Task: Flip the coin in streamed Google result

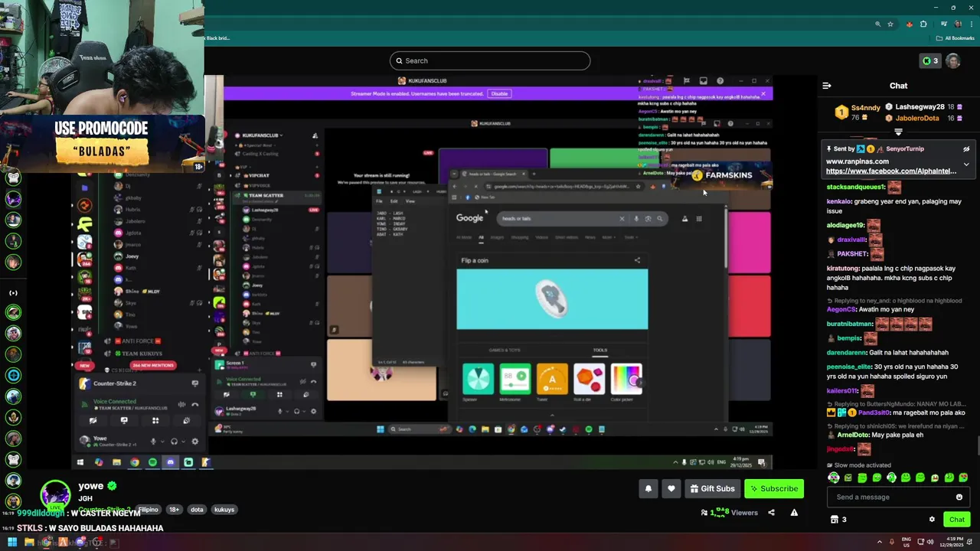Action: (x=552, y=299)
